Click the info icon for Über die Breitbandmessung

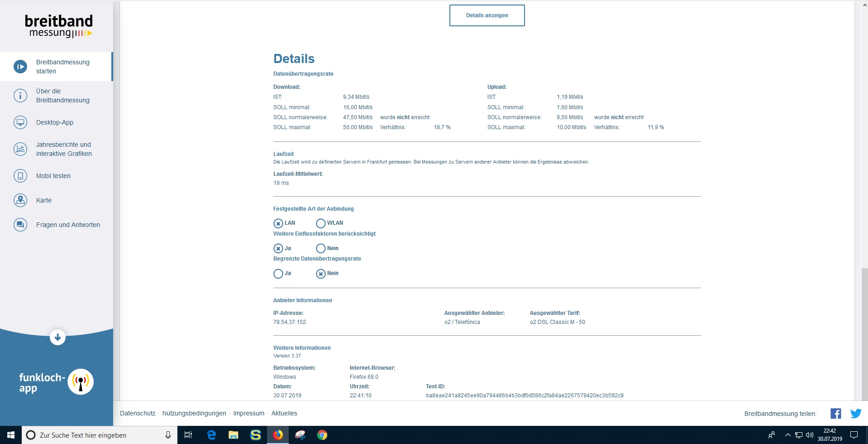(x=20, y=96)
